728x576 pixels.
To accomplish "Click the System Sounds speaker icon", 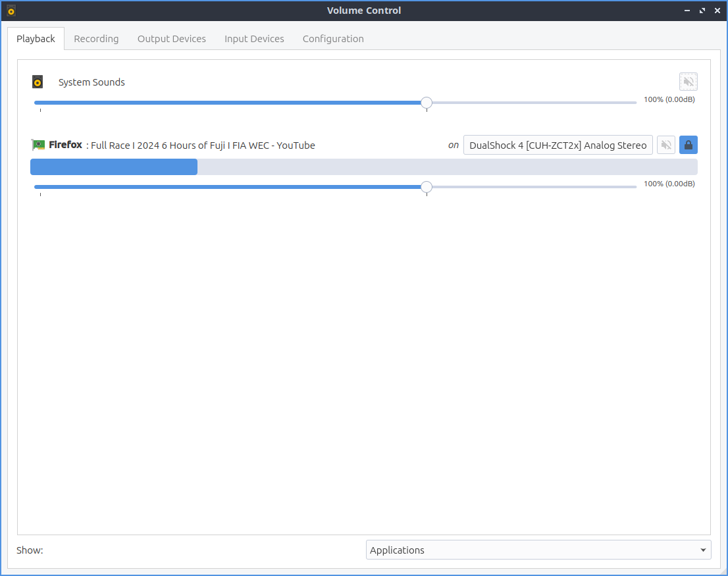I will coord(38,82).
